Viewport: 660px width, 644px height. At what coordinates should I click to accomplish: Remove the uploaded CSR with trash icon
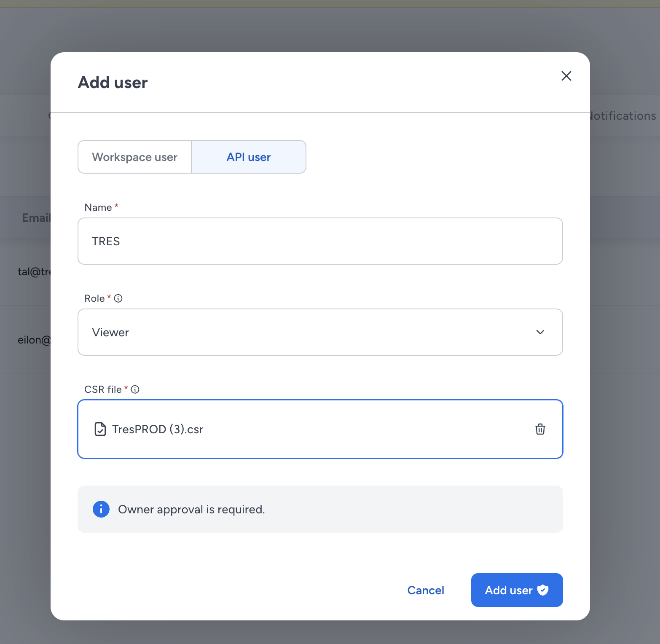coord(540,429)
